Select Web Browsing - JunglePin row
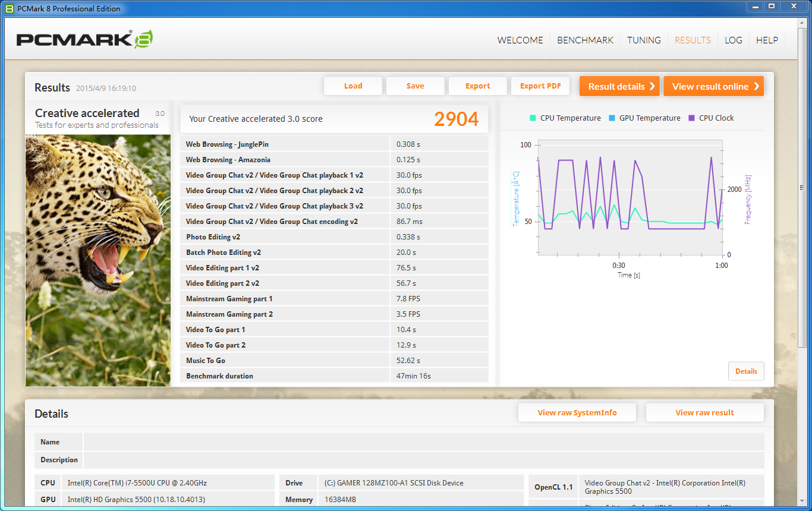This screenshot has height=511, width=812. [334, 144]
